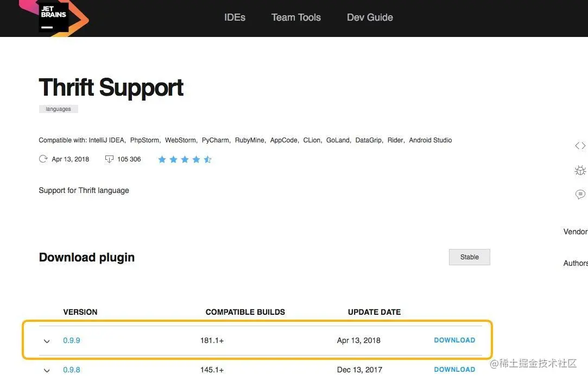Click the comments speech bubble icon

(x=580, y=194)
